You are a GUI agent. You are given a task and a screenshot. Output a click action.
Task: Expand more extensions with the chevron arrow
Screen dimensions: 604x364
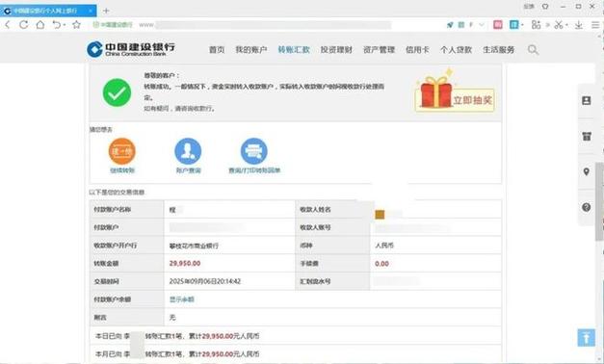547,25
